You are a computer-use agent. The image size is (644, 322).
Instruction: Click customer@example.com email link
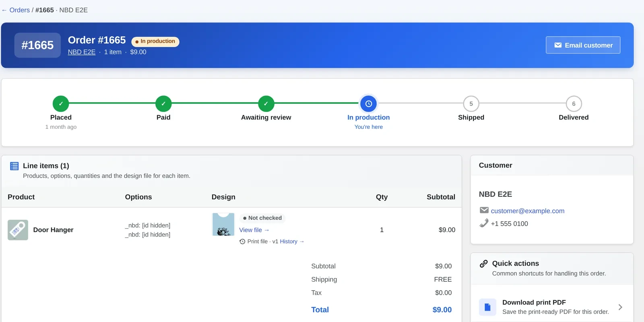pos(528,211)
